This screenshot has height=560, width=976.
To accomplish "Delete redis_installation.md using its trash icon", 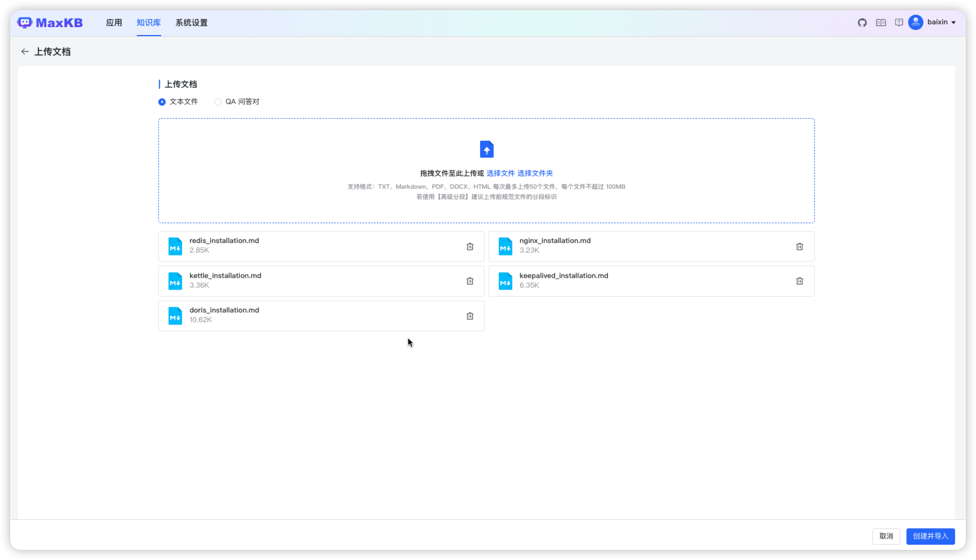I will coord(470,246).
